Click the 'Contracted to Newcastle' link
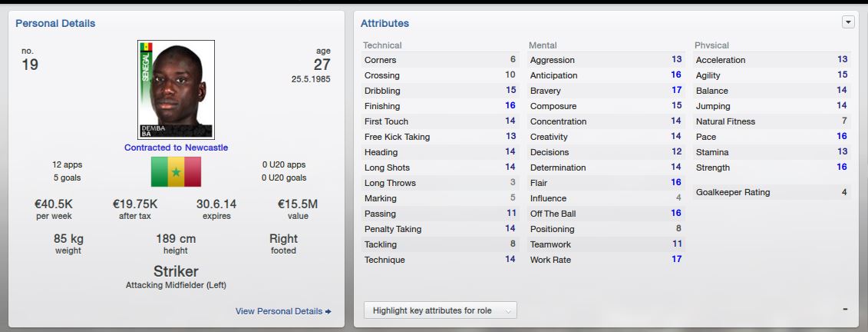This screenshot has height=332, width=868. coord(176,148)
